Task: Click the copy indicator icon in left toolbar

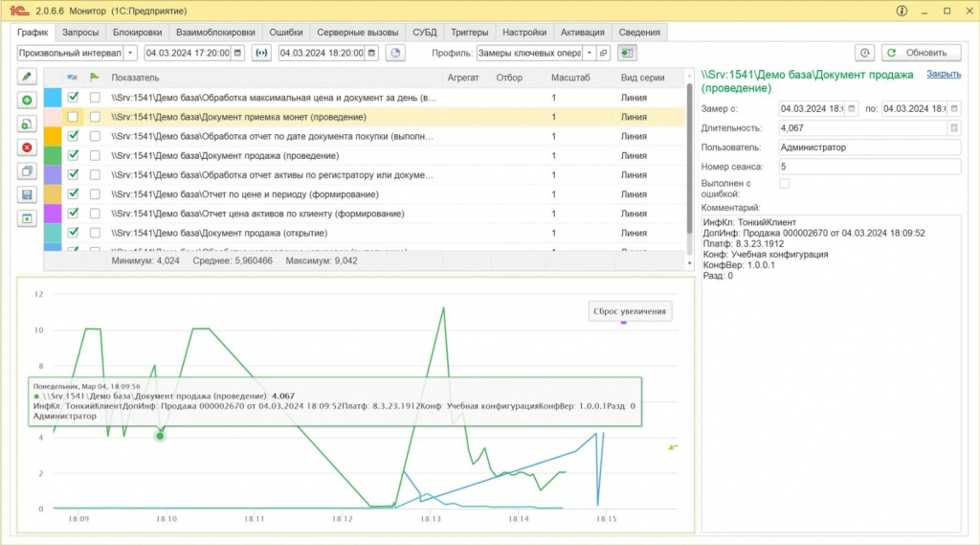Action: tap(26, 170)
